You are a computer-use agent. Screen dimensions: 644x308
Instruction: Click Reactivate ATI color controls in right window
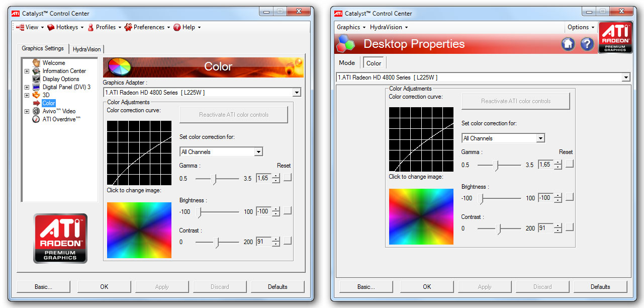(x=516, y=101)
